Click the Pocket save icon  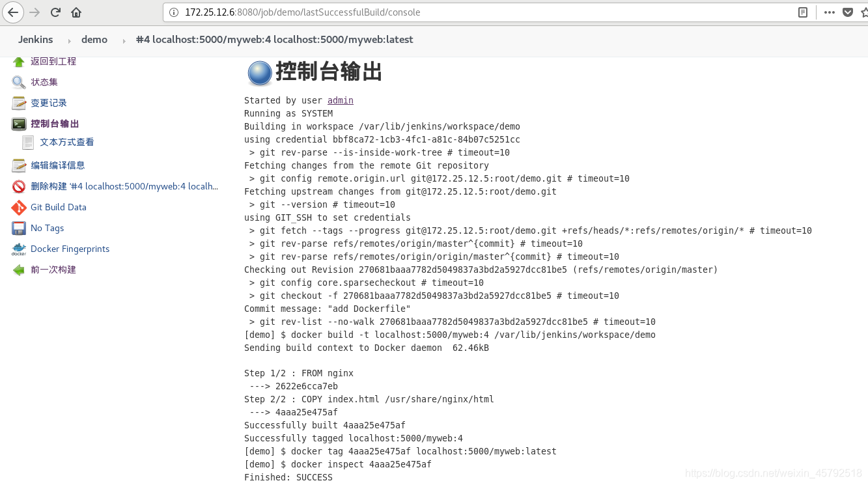[x=847, y=12]
